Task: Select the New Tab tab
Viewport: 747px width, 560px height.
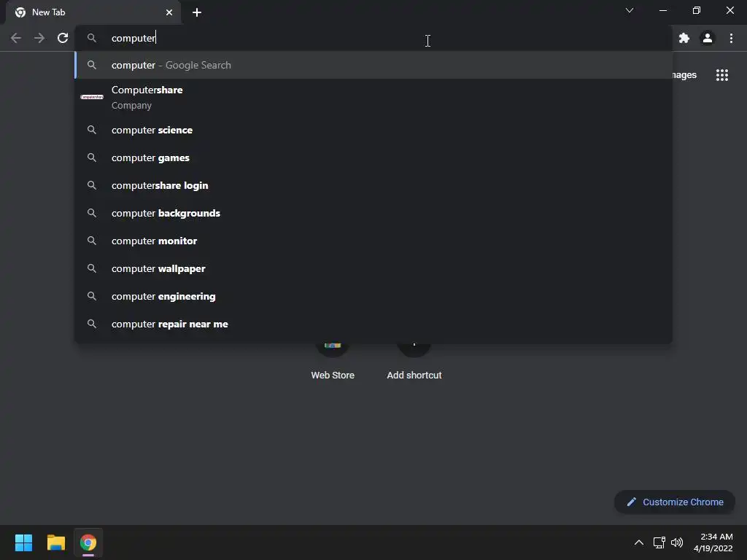Action: [x=93, y=12]
